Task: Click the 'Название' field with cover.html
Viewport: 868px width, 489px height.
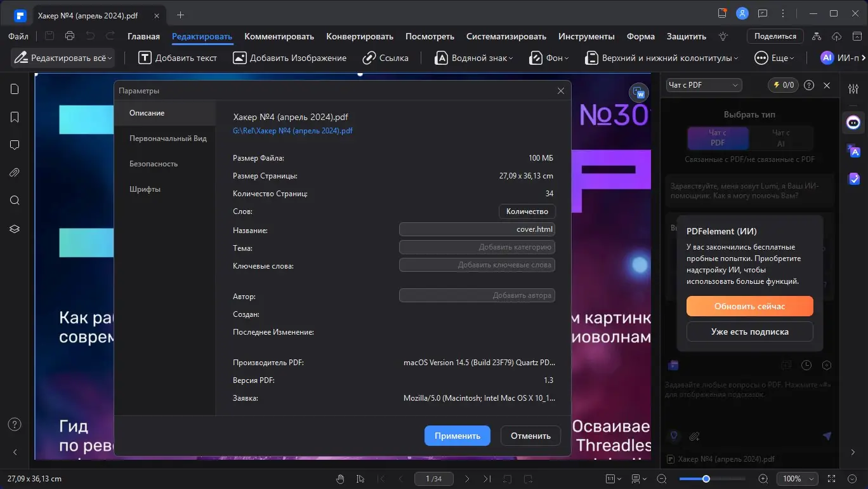Action: tap(477, 229)
